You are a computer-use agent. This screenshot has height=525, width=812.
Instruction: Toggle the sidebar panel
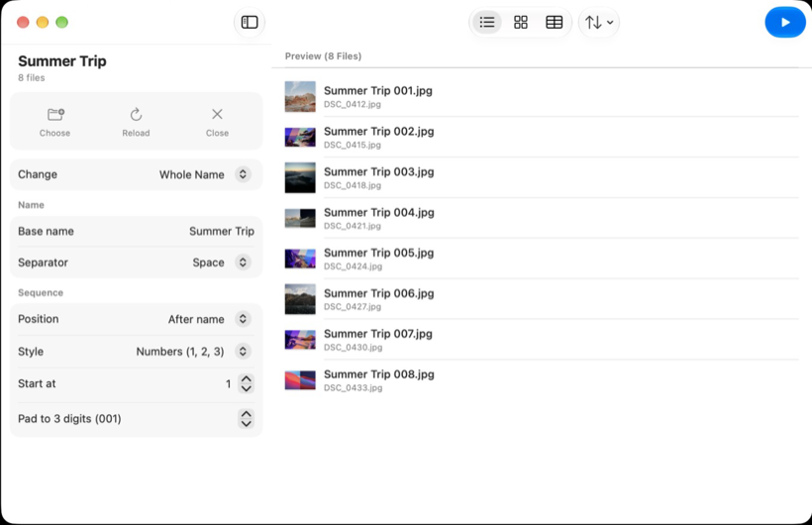[x=250, y=22]
